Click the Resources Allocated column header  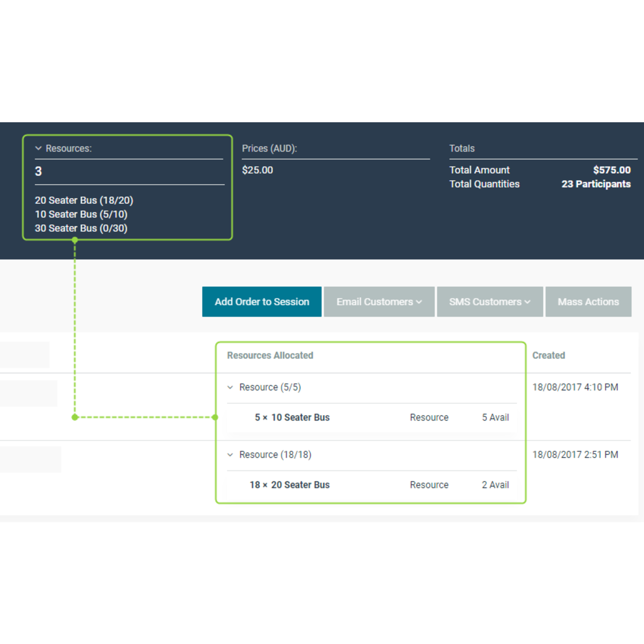pos(270,356)
